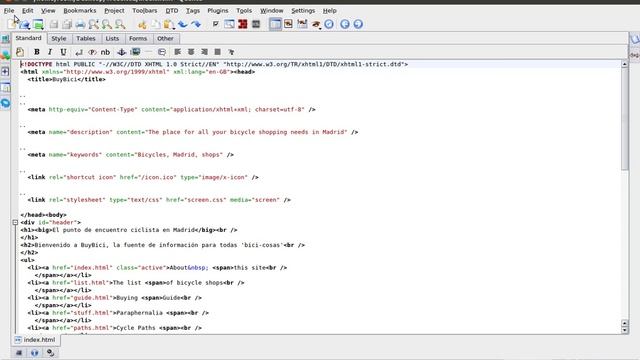Click the Undo blue arrow icon
Image resolution: width=640 pixels, height=360 pixels.
183,24
